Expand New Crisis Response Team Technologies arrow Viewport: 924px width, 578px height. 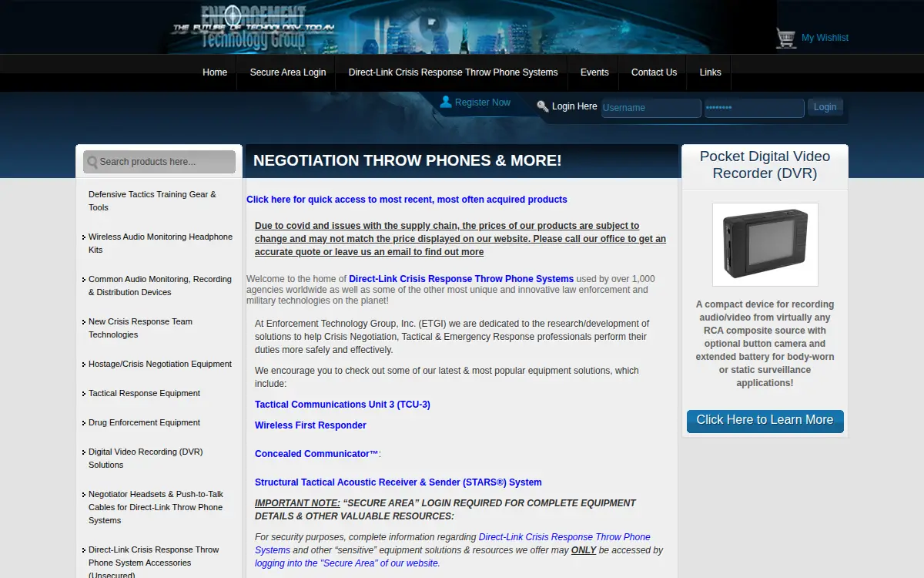pyautogui.click(x=83, y=322)
